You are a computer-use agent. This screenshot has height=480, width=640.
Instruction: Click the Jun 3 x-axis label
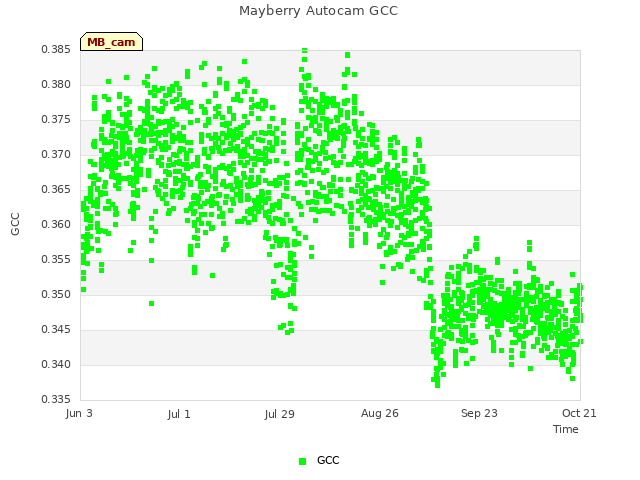tap(79, 413)
